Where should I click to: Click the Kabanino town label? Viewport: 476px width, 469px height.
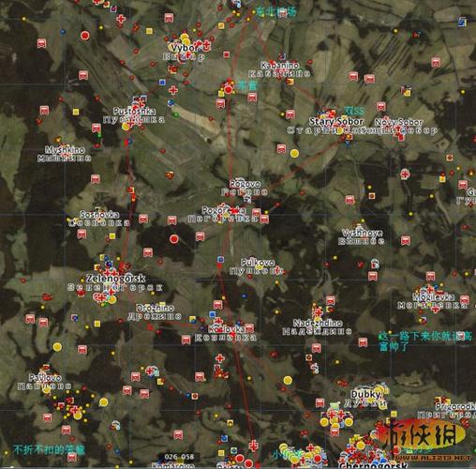coord(279,66)
